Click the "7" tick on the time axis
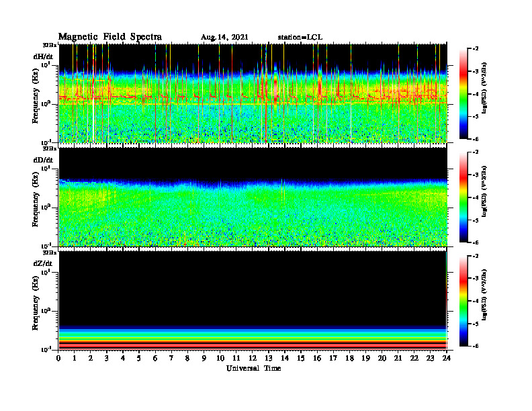This screenshot has width=532, height=411. [172, 359]
